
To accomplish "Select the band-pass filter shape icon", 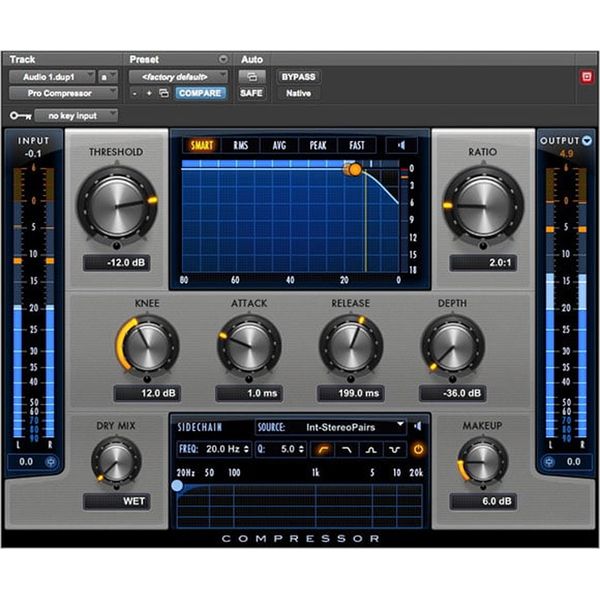I will pos(370,450).
